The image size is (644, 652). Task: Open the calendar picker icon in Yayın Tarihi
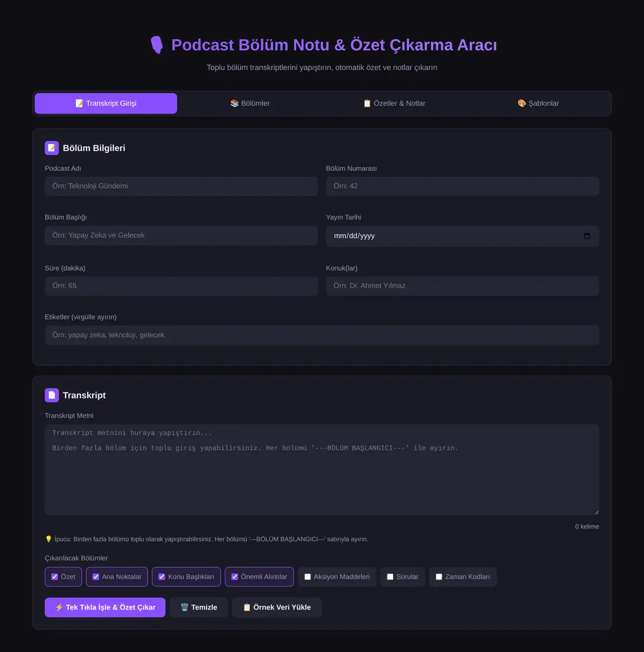pyautogui.click(x=587, y=236)
